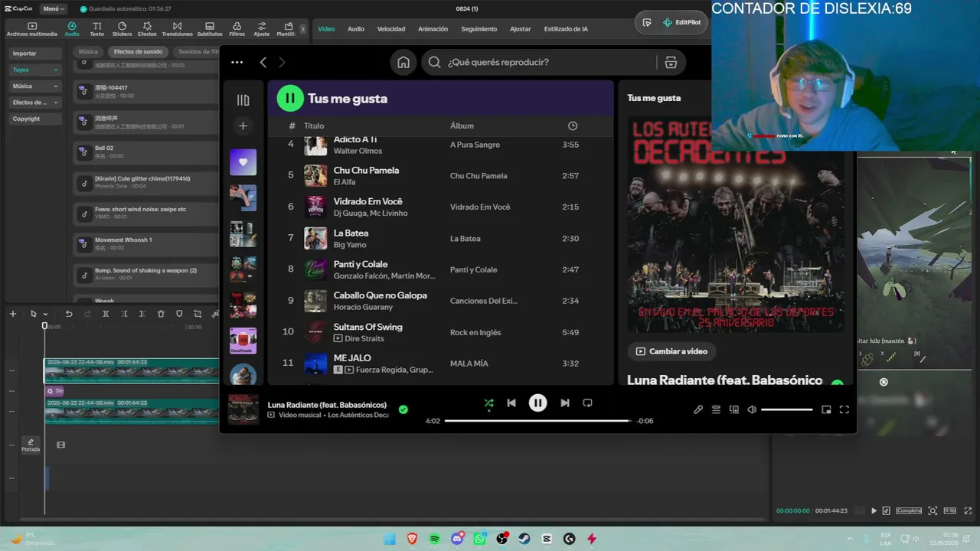
Task: Open the CapCut Menú dropdown
Action: (x=54, y=8)
